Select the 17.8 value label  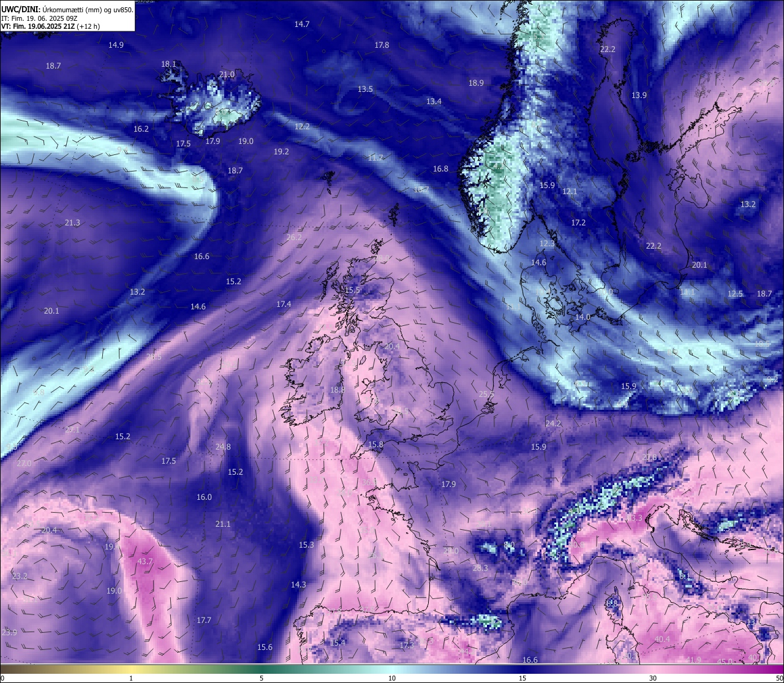[382, 45]
